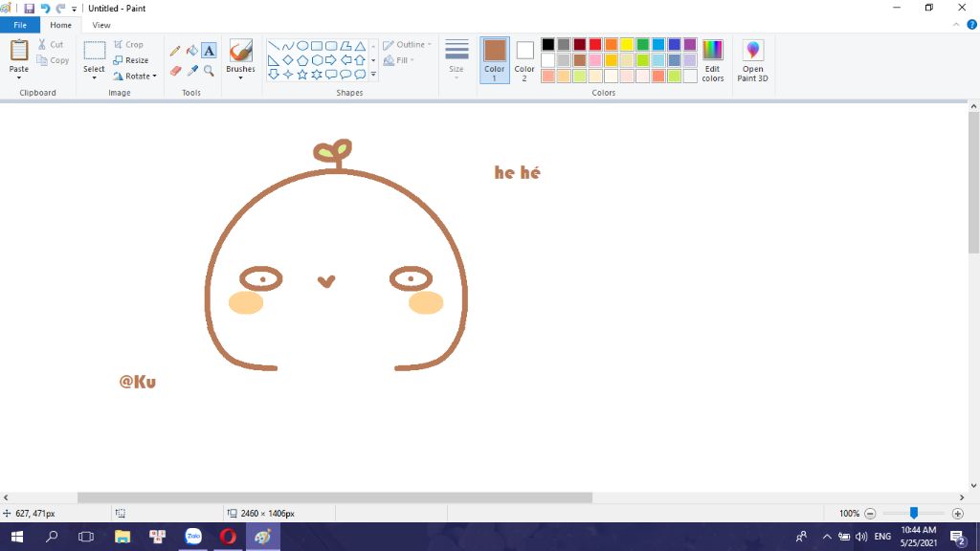Open Paint 3D
980x551 pixels.
point(752,60)
